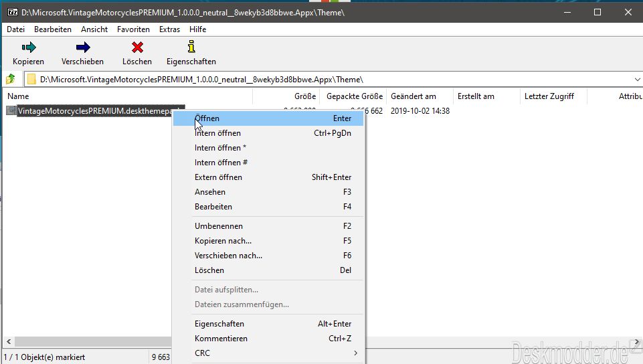Open the address bar path dropdown
This screenshot has width=643, height=364.
coord(637,80)
